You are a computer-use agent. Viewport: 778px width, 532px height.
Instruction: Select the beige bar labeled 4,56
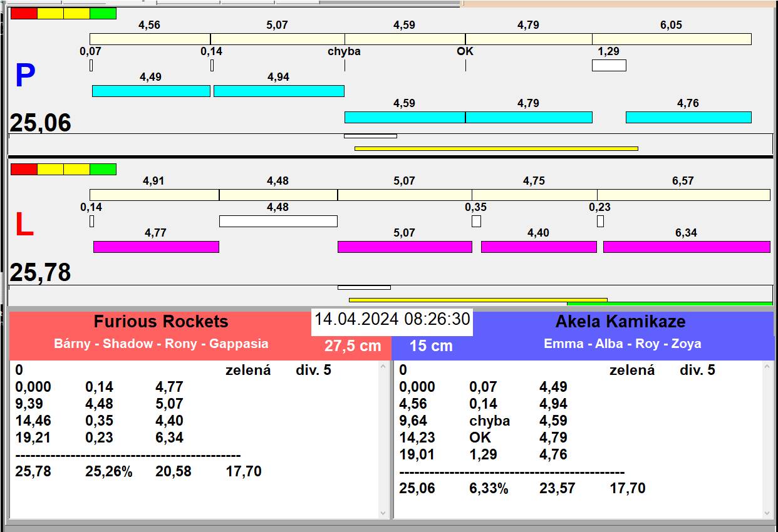pos(150,39)
